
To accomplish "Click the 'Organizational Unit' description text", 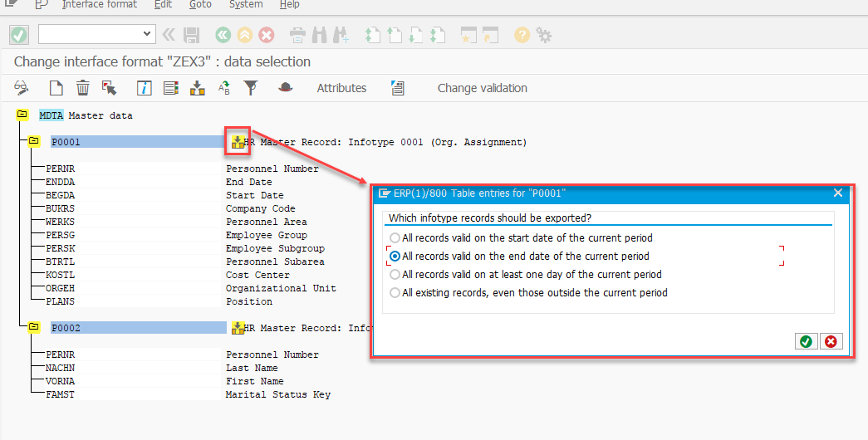I will coord(281,288).
